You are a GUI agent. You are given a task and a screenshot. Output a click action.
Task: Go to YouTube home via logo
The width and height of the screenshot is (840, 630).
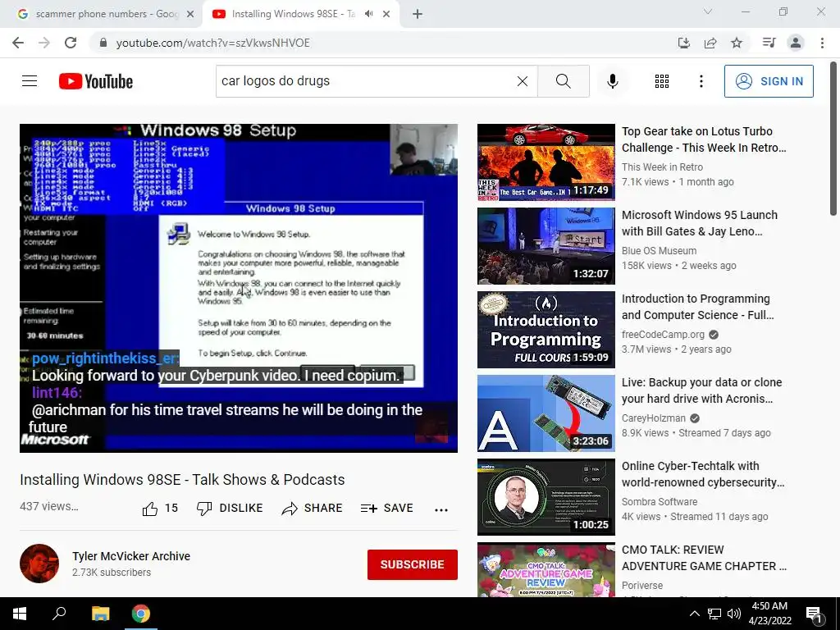click(96, 81)
